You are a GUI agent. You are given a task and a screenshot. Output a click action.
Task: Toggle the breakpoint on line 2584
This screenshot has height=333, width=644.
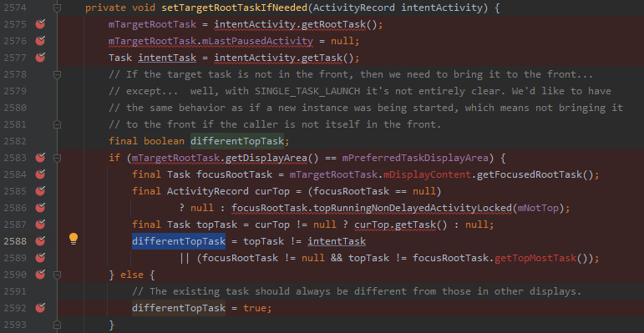[40, 174]
